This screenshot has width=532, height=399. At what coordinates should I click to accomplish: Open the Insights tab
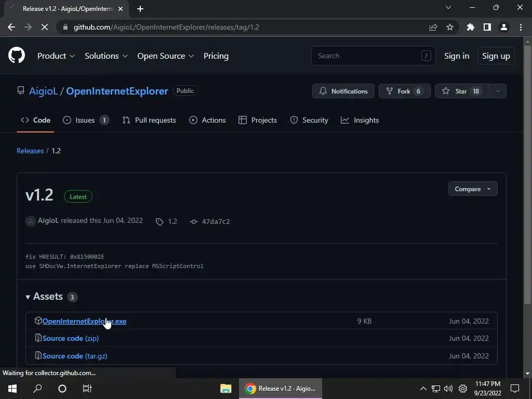coord(360,120)
